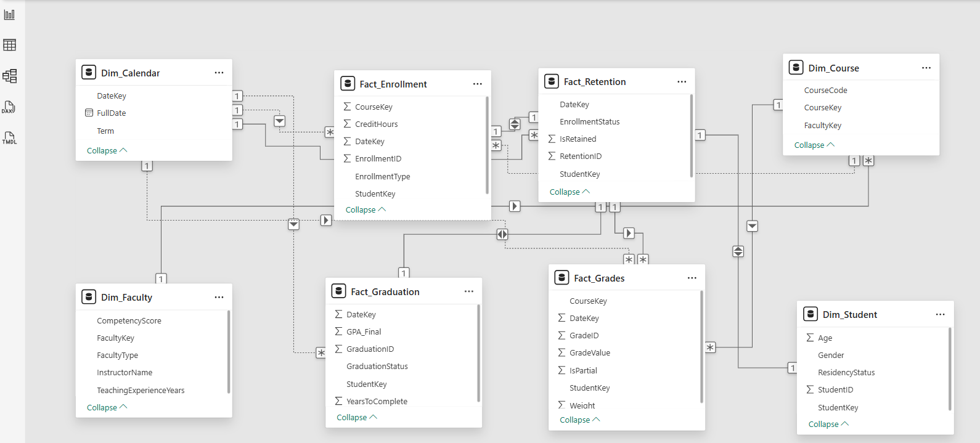Click Dim_Faculty table database icon
The image size is (980, 443).
89,297
